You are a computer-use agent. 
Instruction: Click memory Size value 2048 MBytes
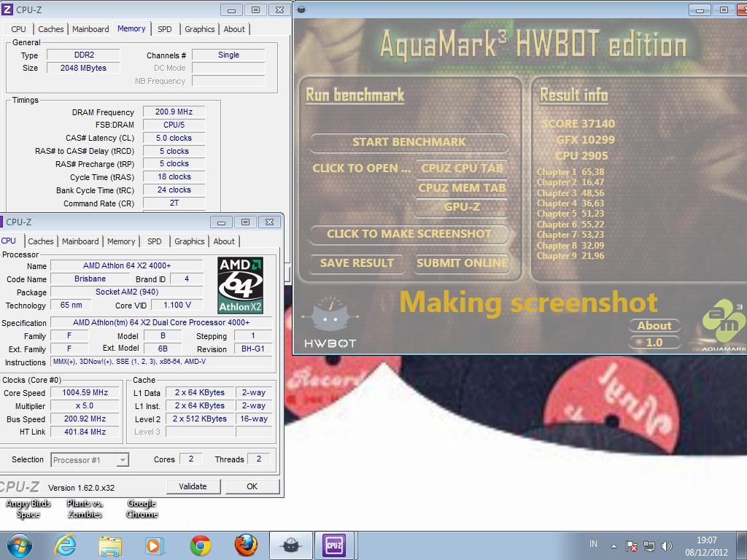pyautogui.click(x=83, y=68)
